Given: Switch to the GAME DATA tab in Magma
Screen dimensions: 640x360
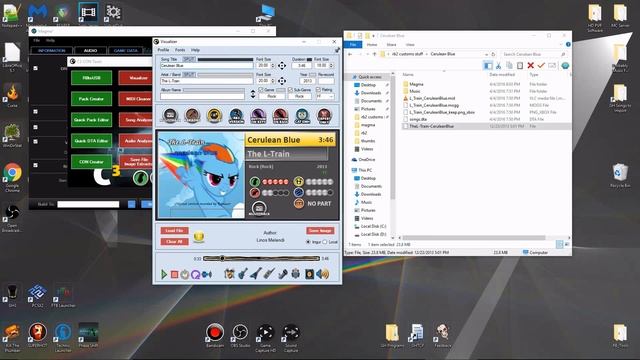Looking at the screenshot, I should coord(126,51).
